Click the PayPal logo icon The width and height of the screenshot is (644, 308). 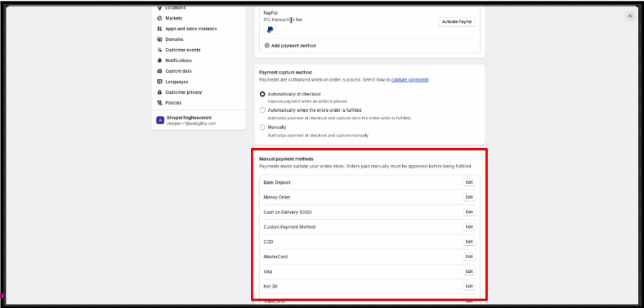[271, 30]
